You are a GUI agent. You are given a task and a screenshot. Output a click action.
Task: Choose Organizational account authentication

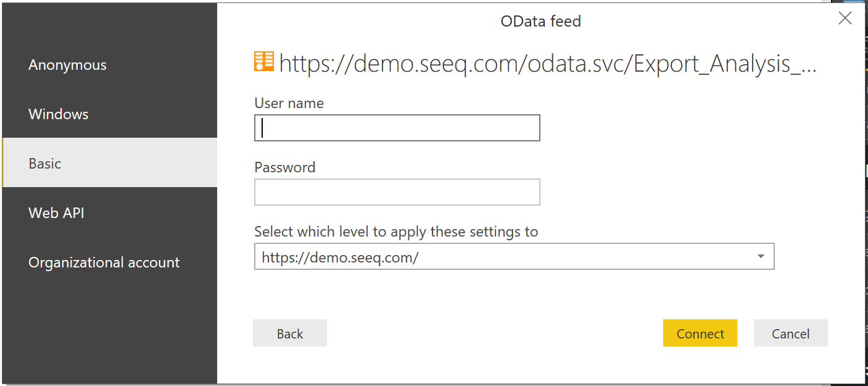coord(104,262)
